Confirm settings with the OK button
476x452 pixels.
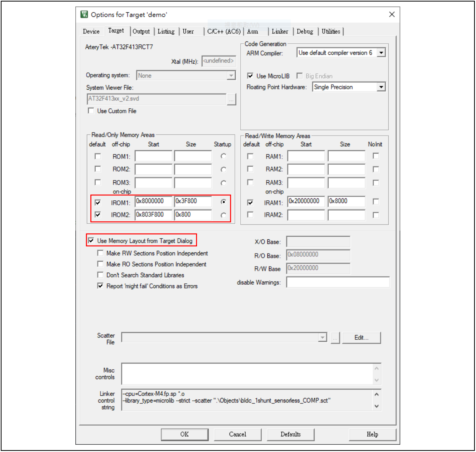click(x=184, y=434)
